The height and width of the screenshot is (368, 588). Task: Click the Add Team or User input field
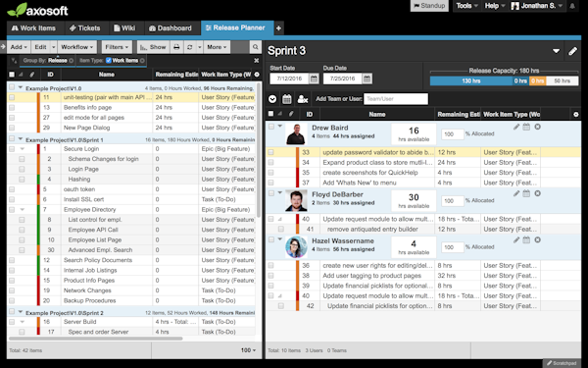tap(396, 99)
